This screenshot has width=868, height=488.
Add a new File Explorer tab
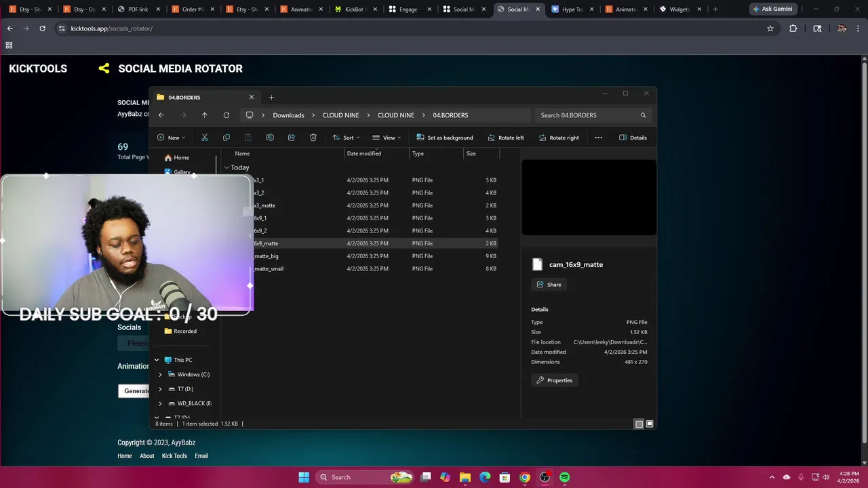pos(271,97)
